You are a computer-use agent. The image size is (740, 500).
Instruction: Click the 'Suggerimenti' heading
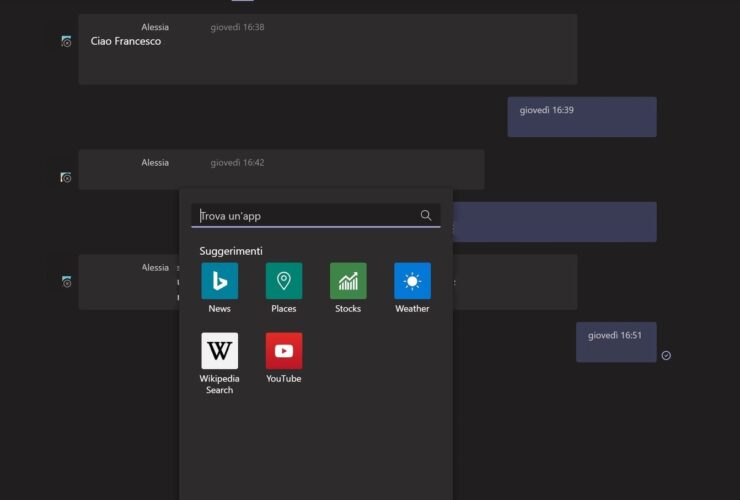231,251
